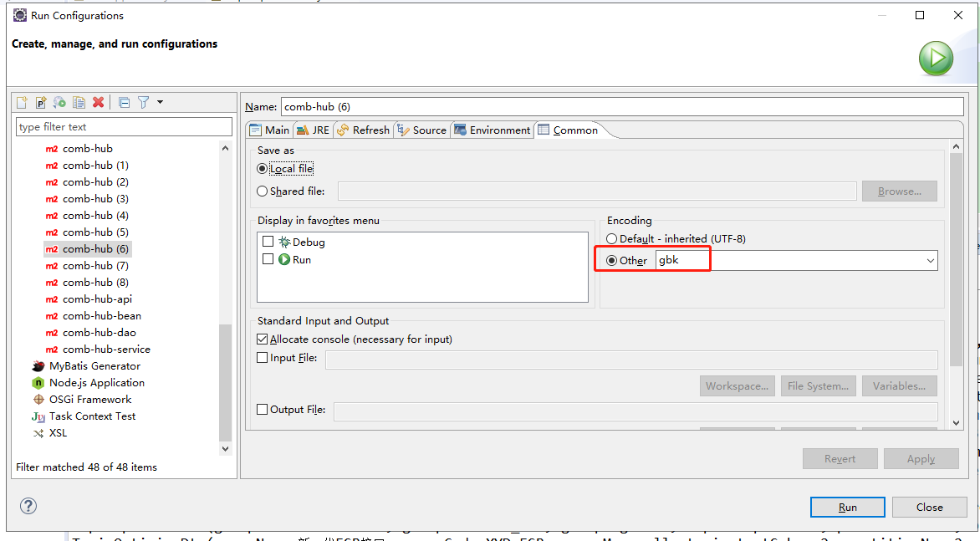This screenshot has width=980, height=541.
Task: Open the encoding combo box dropdown arrow
Action: point(930,261)
